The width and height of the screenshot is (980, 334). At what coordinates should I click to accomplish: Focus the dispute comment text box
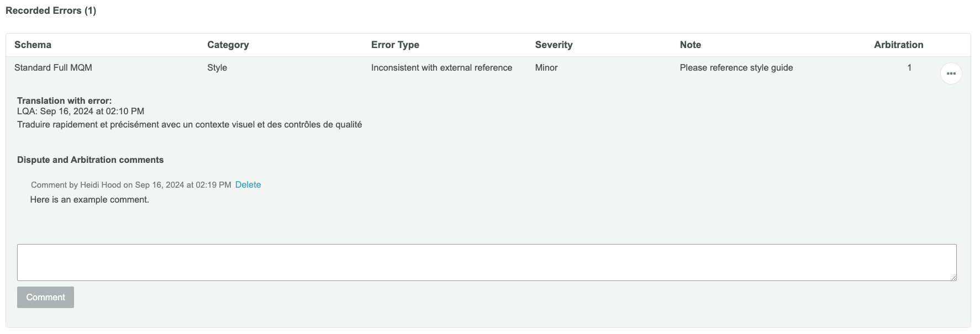coord(486,262)
